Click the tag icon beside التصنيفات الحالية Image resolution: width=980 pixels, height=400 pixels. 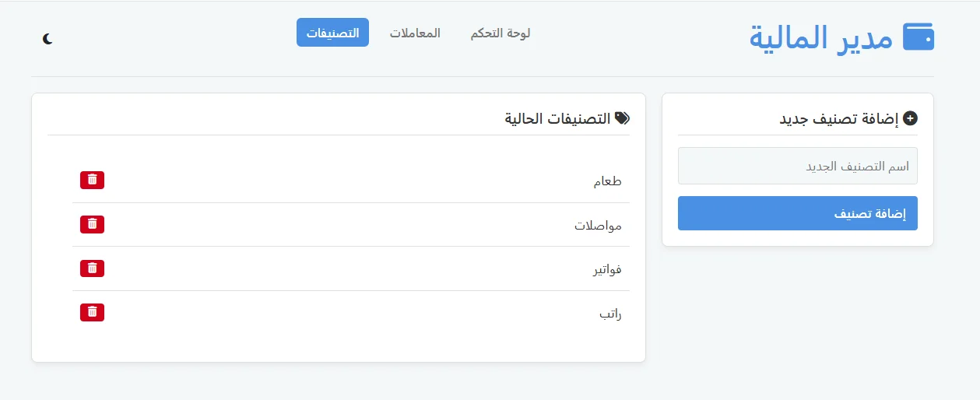point(622,118)
